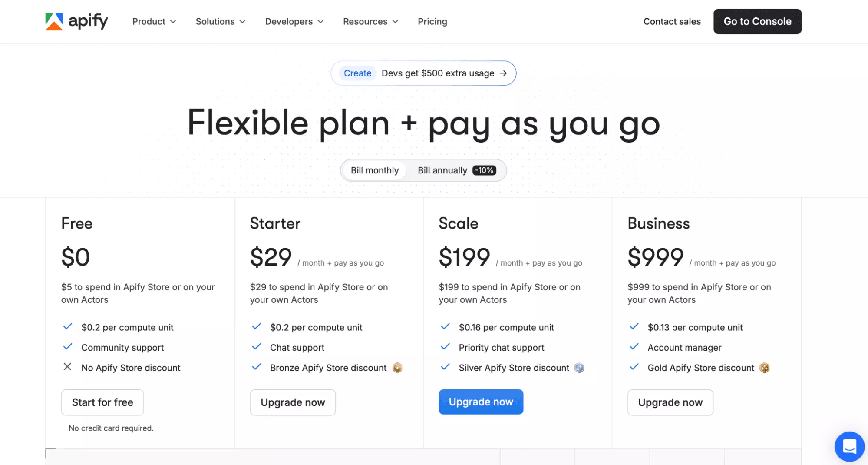
Task: Click the bronze badge next to Starter discount
Action: 396,368
